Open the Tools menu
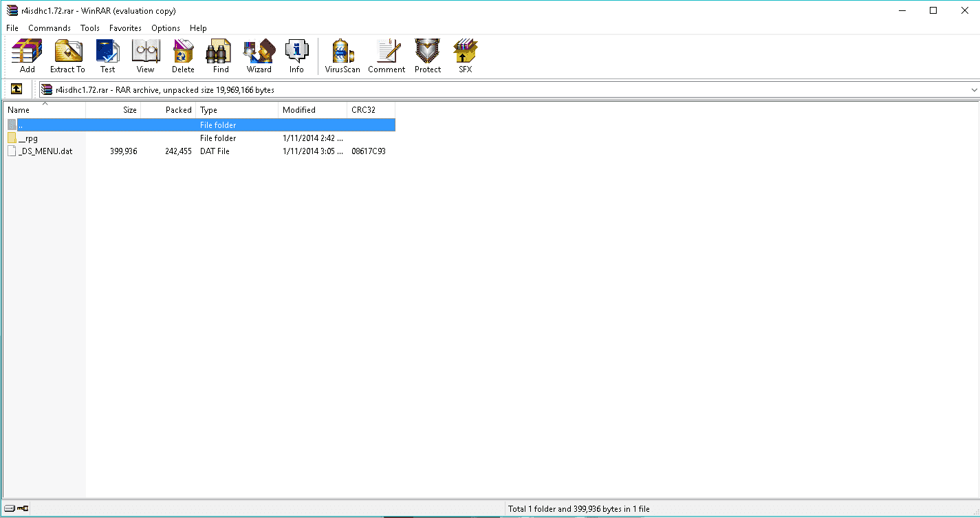Image resolution: width=980 pixels, height=518 pixels. [90, 28]
